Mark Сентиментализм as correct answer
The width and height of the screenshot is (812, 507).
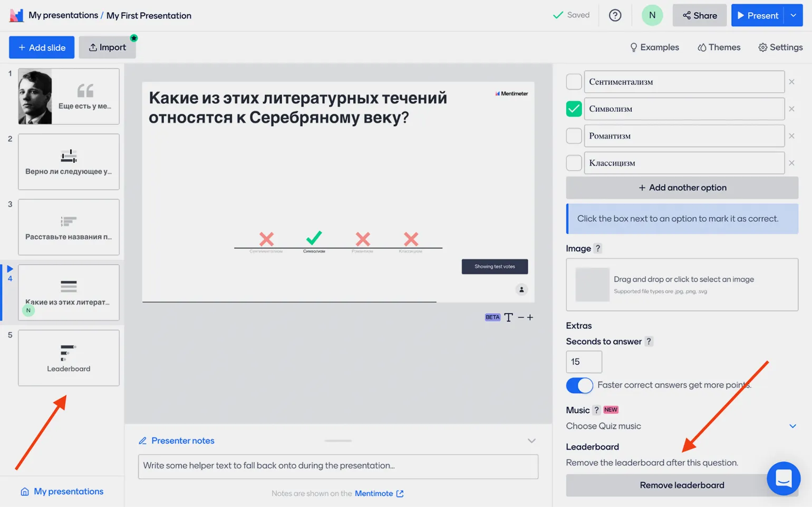pos(574,82)
